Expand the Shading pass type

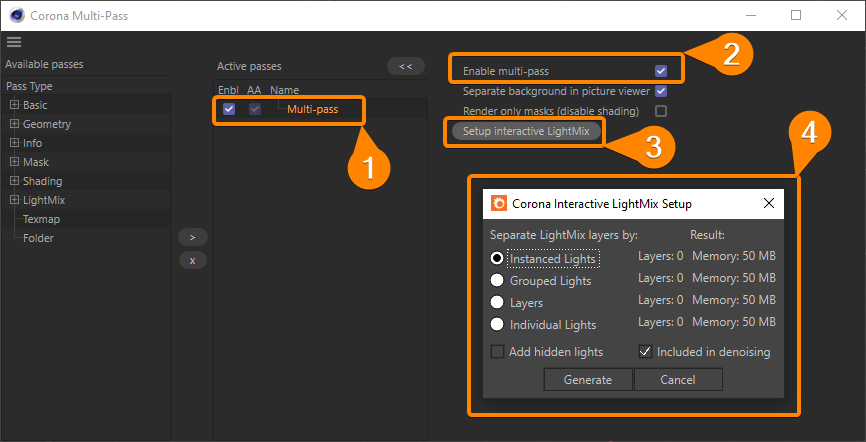point(14,181)
